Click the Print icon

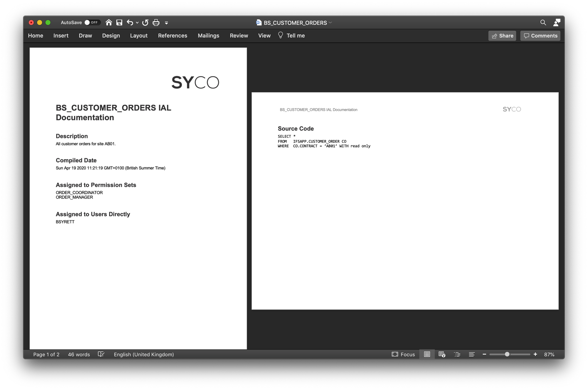(x=156, y=23)
